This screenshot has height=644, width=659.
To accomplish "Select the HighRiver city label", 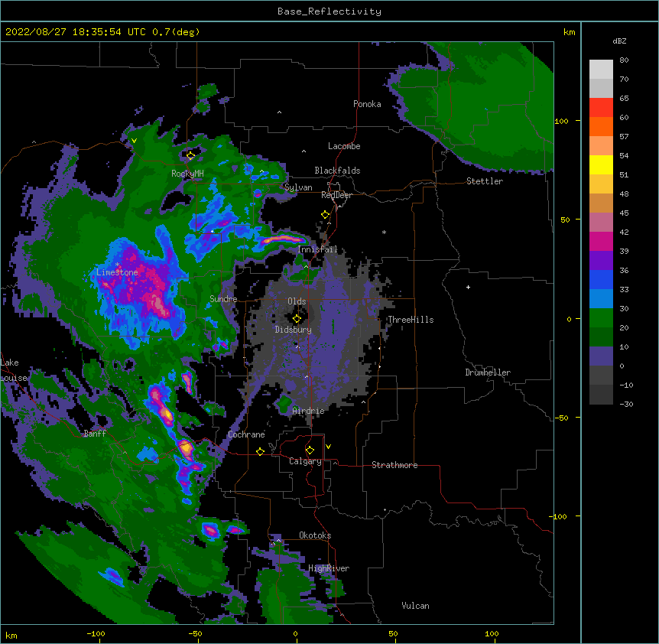I will pos(329,568).
